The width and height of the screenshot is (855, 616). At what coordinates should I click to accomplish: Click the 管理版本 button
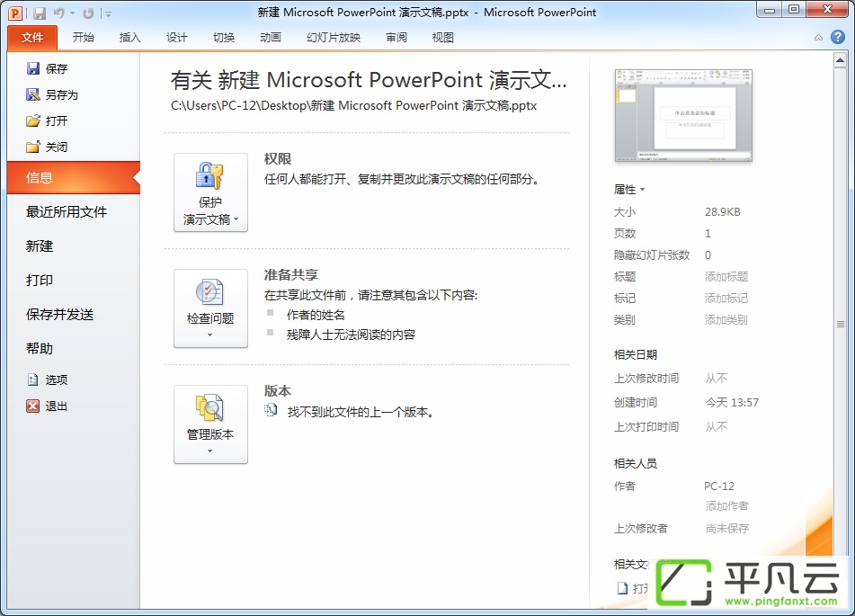pos(210,424)
